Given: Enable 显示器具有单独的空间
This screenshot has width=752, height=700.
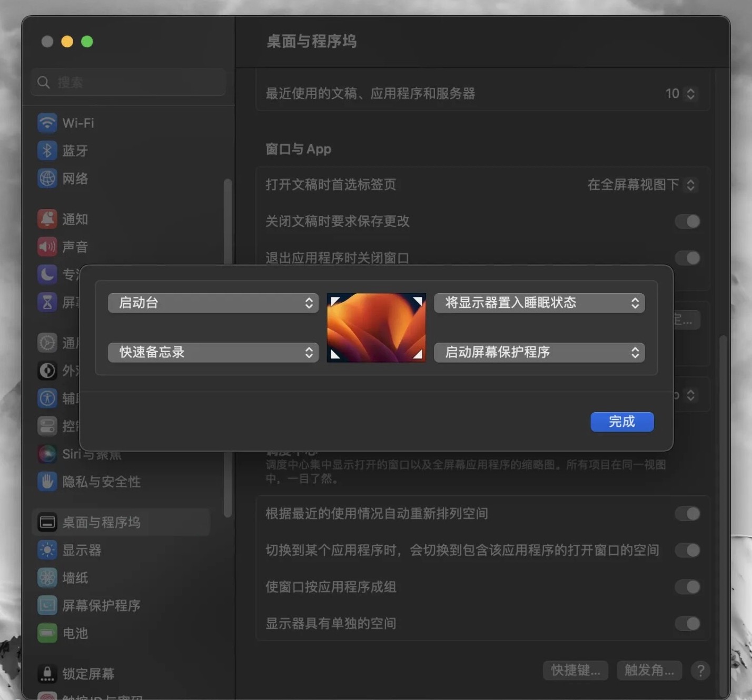Looking at the screenshot, I should pyautogui.click(x=687, y=624).
